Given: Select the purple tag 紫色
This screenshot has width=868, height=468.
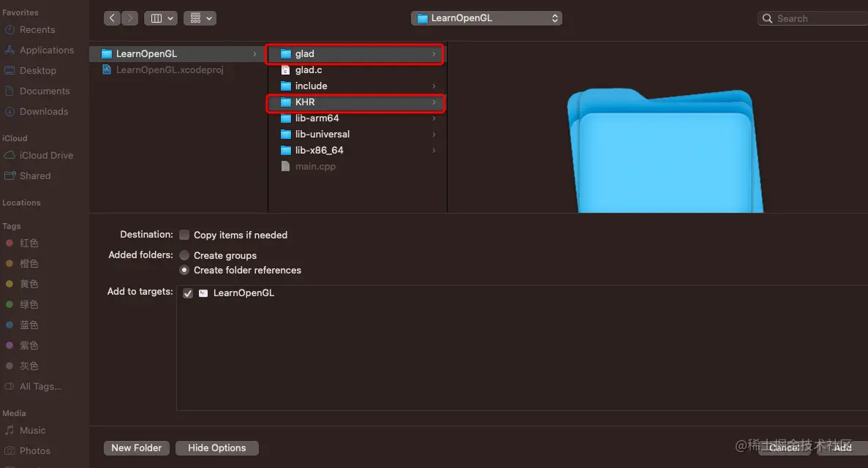Looking at the screenshot, I should tap(29, 345).
